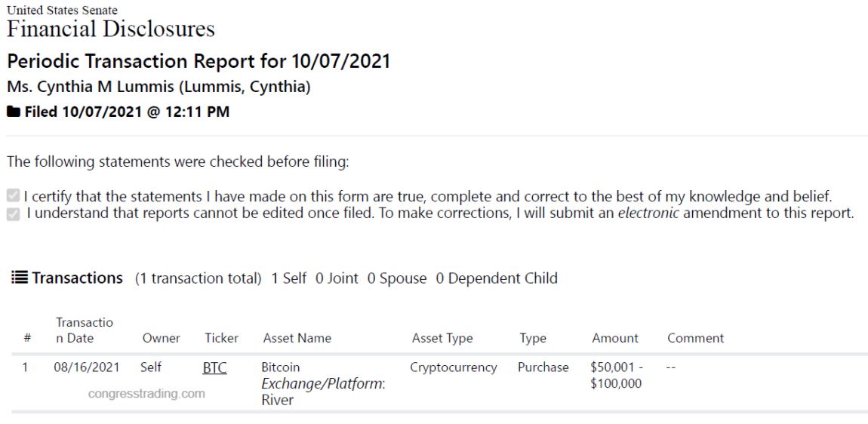Sort by Ticker column header
This screenshot has height=424, width=868.
(221, 338)
